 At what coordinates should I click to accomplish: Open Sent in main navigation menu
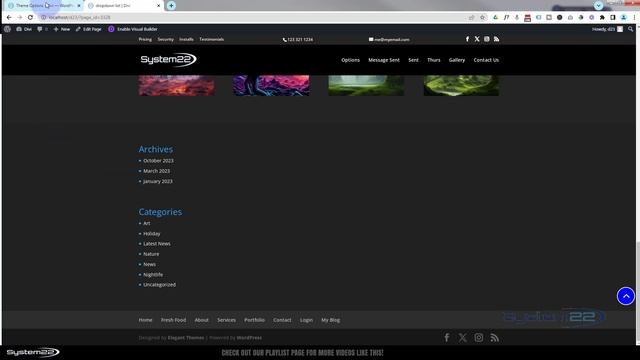click(x=413, y=60)
